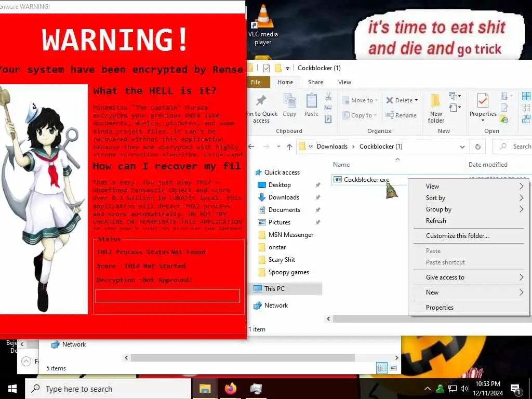This screenshot has height=399, width=532.
Task: Expand the Delete dropdown arrow
Action: coord(416,100)
